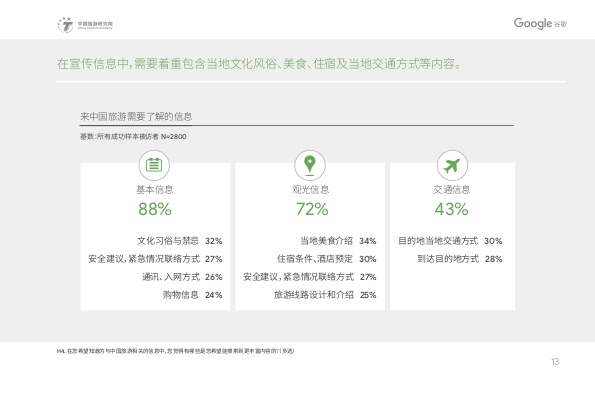Click 安全建议 27% row under 基本信息
Viewport: 595px width, 396px height.
click(x=155, y=259)
